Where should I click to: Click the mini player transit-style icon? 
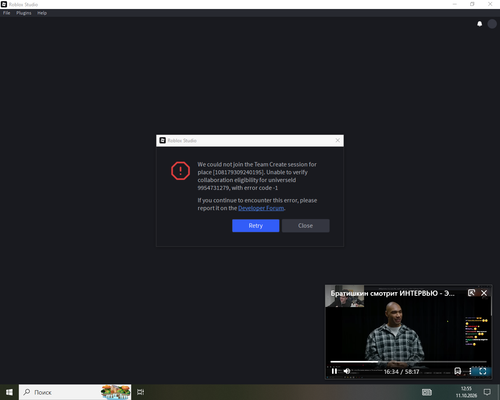458,371
